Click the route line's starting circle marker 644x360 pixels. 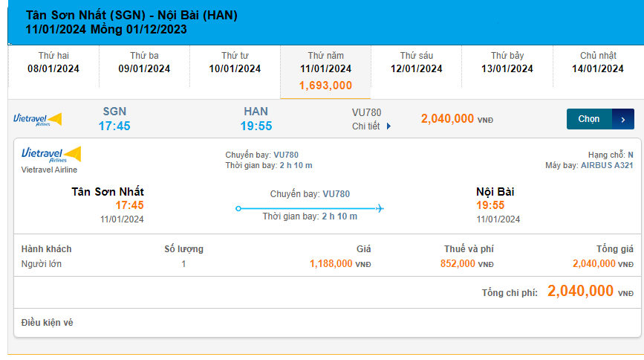(x=238, y=208)
